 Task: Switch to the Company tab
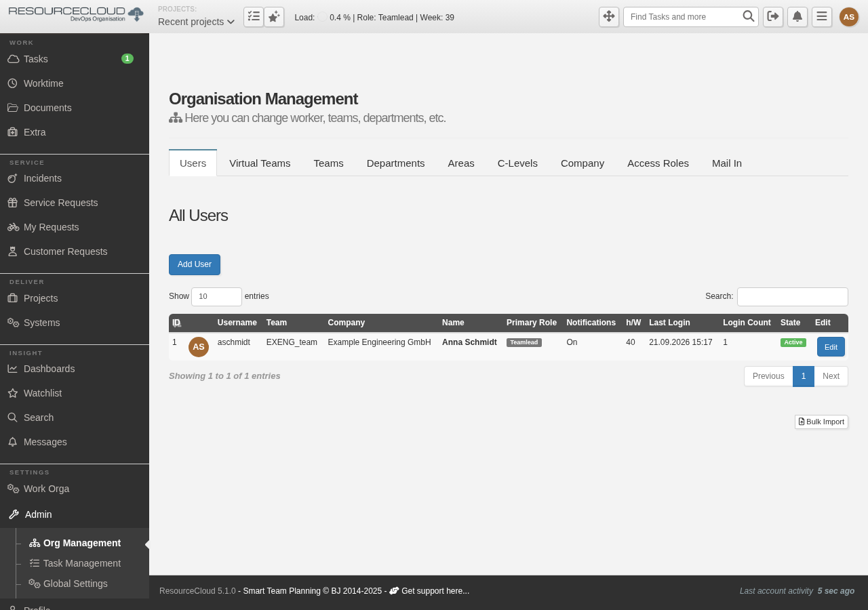click(x=583, y=163)
